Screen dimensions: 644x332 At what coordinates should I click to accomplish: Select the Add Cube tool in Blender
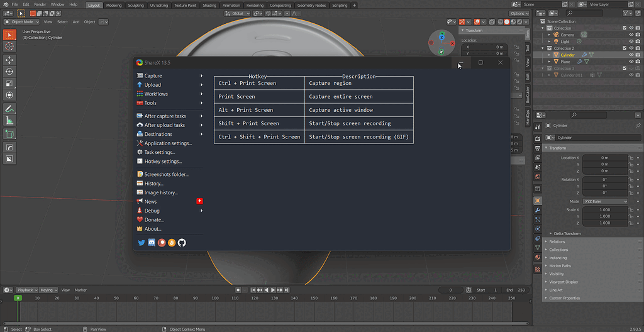[x=9, y=134]
